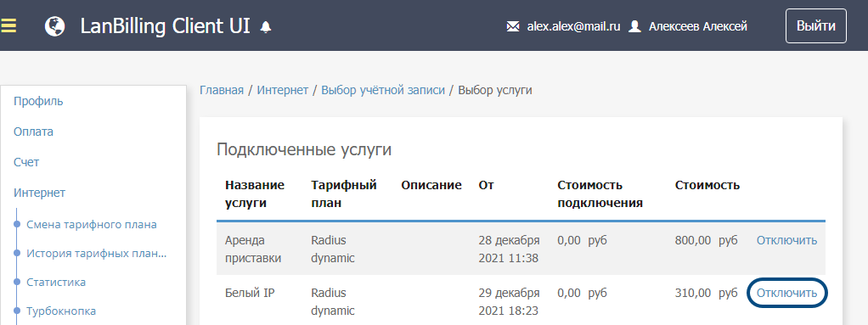Open the Интернет breadcrumb link
Screen dimensions: 868x325
pos(282,90)
